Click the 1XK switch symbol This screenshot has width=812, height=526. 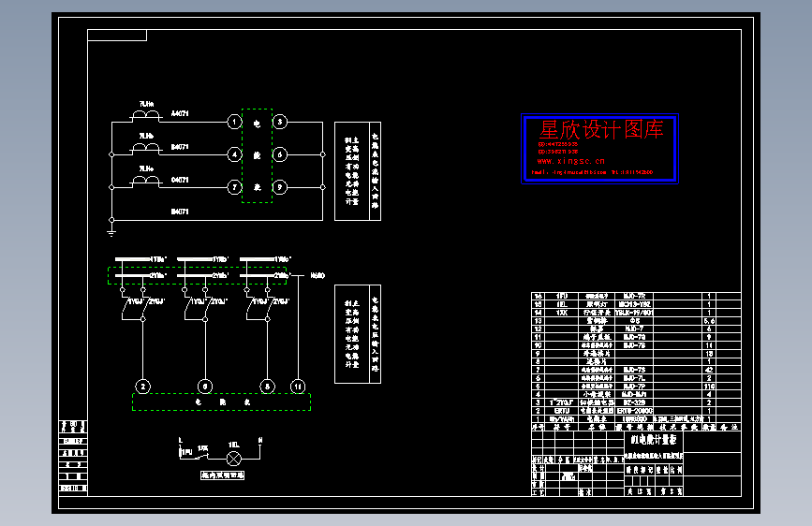click(203, 456)
